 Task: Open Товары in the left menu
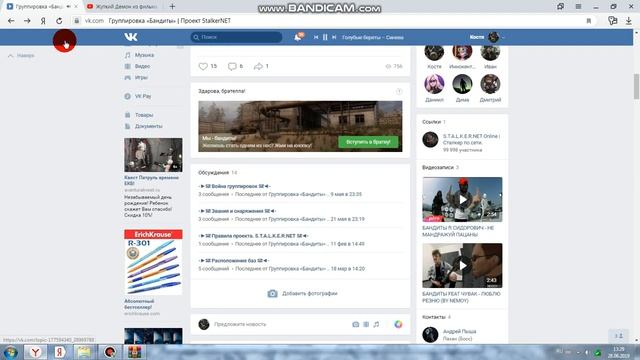coord(144,115)
